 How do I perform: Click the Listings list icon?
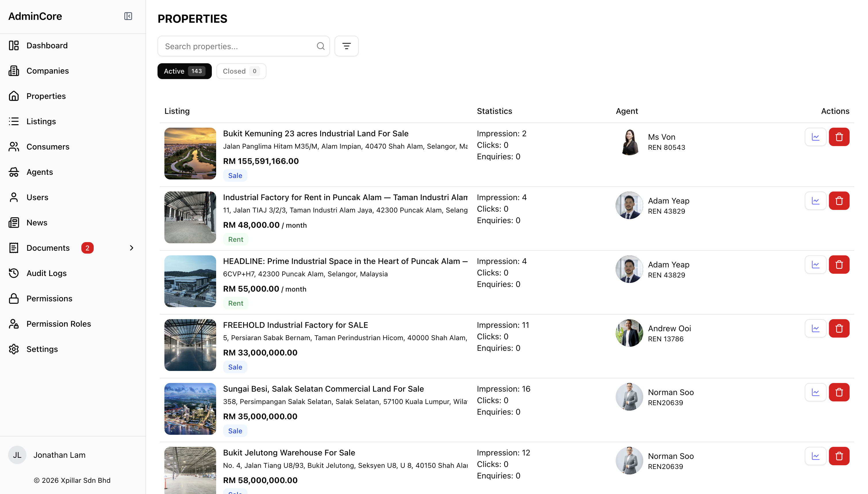pos(14,121)
